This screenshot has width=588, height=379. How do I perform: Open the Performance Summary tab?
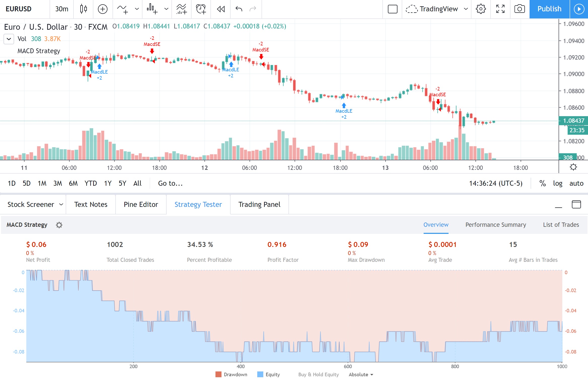click(495, 225)
